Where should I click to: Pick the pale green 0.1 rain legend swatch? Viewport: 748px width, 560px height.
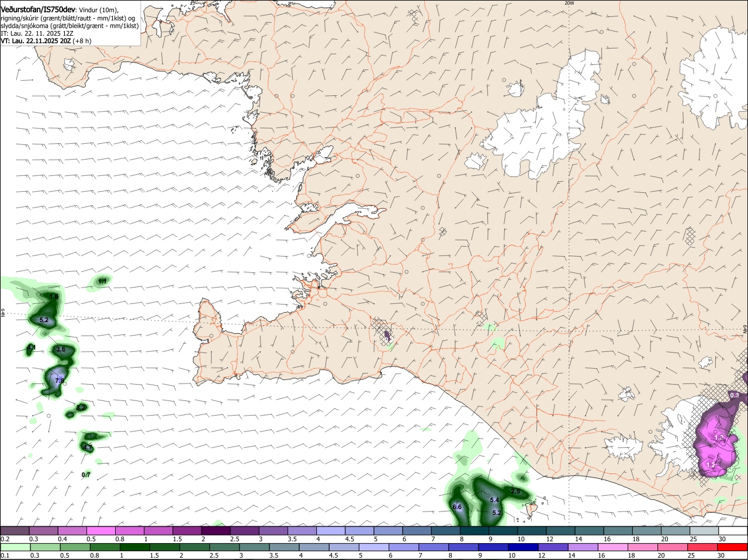pyautogui.click(x=15, y=547)
